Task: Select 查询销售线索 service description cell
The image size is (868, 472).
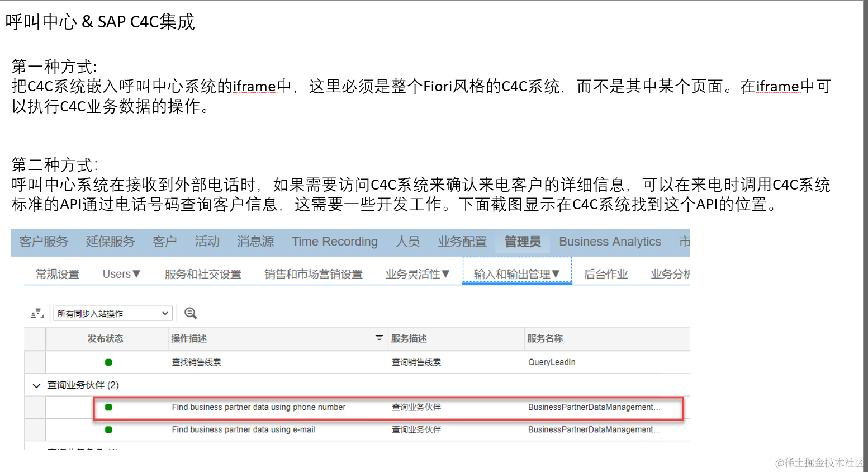Action: (416, 362)
